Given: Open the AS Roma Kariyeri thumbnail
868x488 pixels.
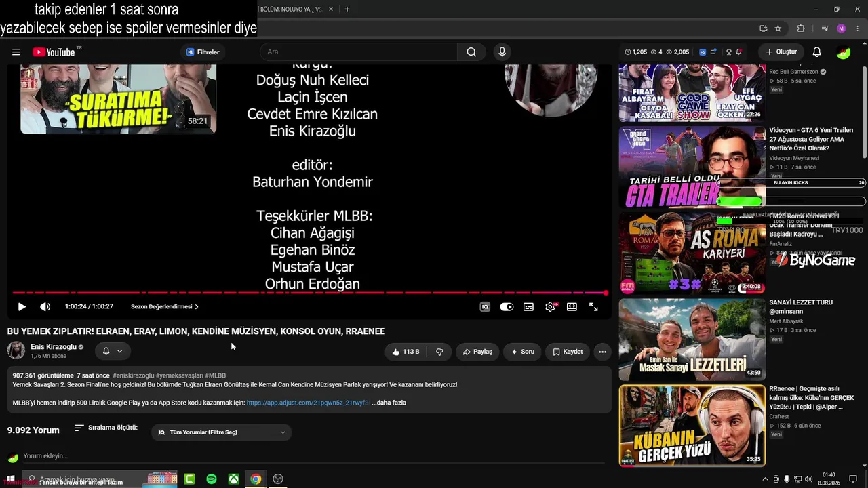Looking at the screenshot, I should tap(692, 253).
